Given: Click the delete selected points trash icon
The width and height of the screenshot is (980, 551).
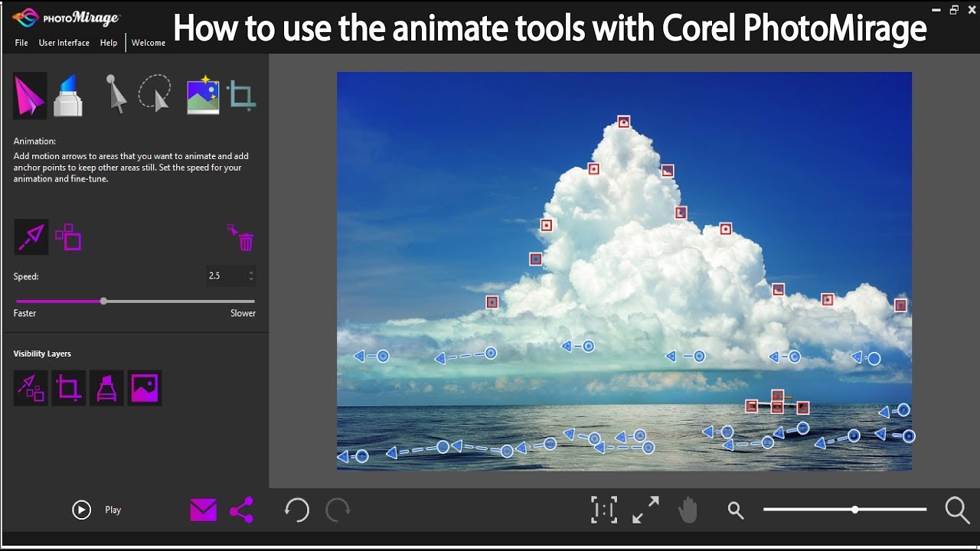Looking at the screenshot, I should tap(240, 237).
